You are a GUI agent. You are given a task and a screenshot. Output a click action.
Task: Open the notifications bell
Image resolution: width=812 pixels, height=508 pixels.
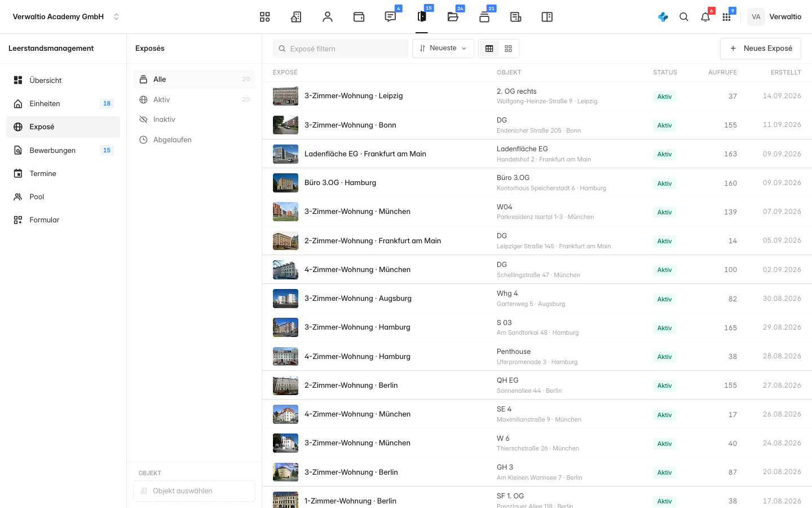point(705,17)
